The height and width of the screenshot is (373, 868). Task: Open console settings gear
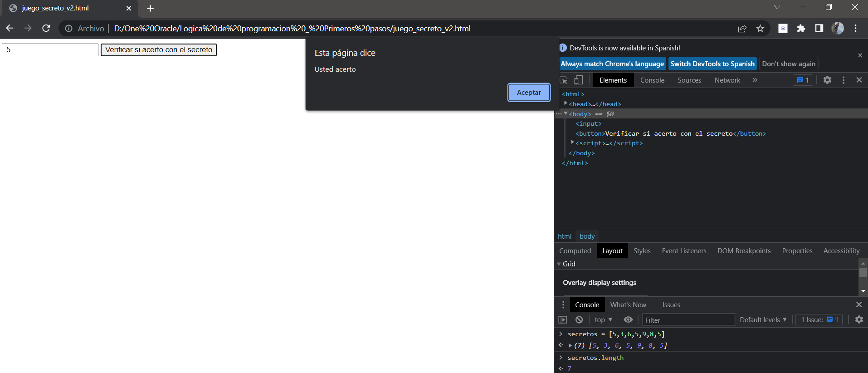click(859, 319)
